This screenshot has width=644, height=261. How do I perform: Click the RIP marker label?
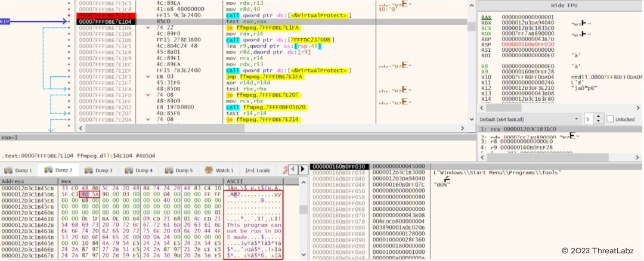[5, 21]
